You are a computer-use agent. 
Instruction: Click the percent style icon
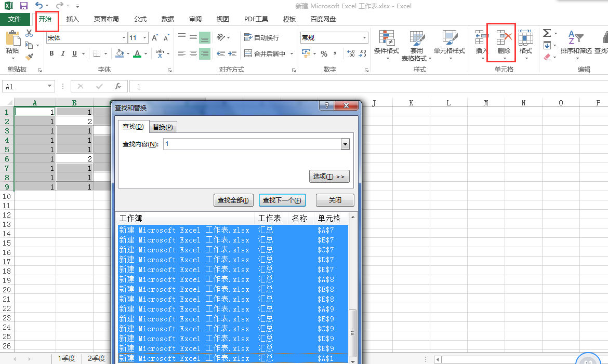pos(324,53)
